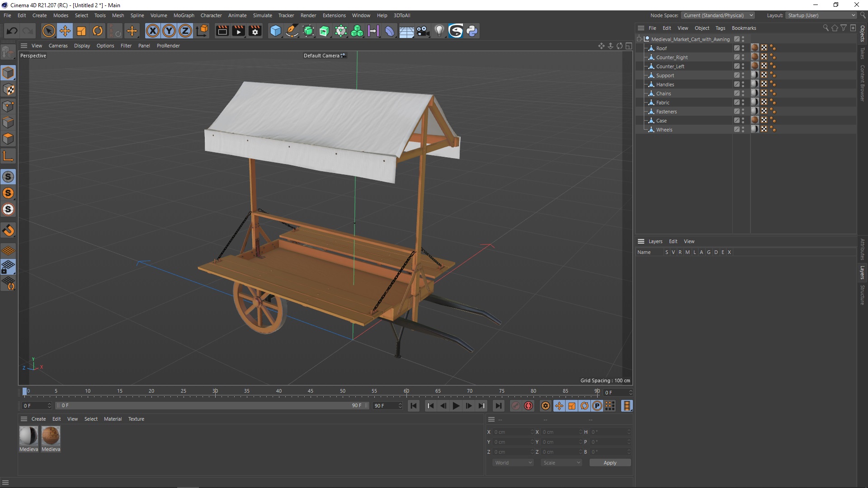Open Node Space dropdown
868x488 pixels.
point(718,15)
